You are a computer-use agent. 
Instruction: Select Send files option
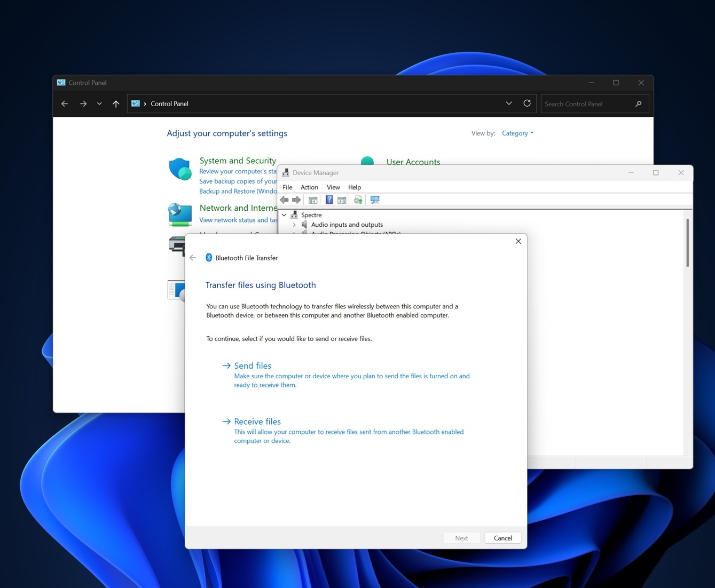253,365
